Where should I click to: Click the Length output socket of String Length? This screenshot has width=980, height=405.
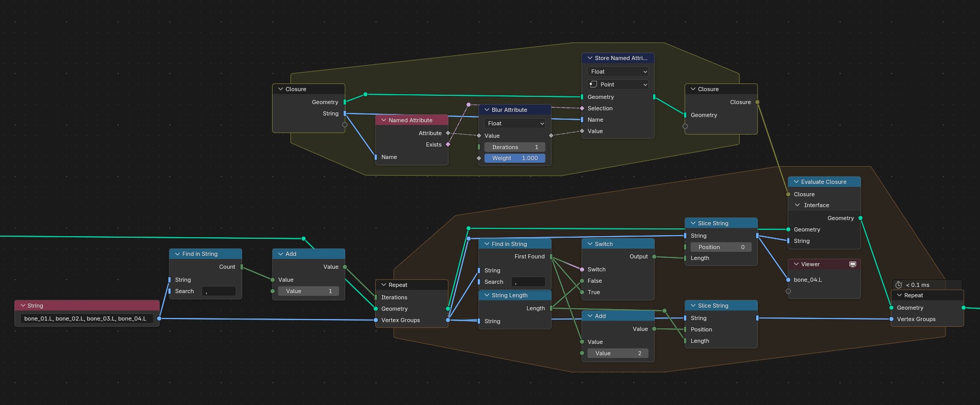point(551,308)
